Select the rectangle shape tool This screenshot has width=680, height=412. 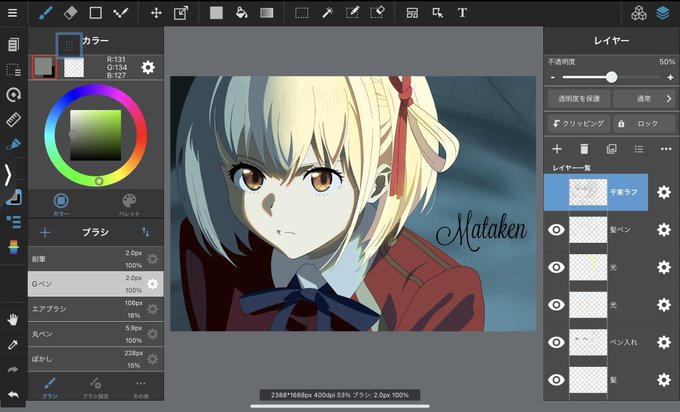pos(95,13)
